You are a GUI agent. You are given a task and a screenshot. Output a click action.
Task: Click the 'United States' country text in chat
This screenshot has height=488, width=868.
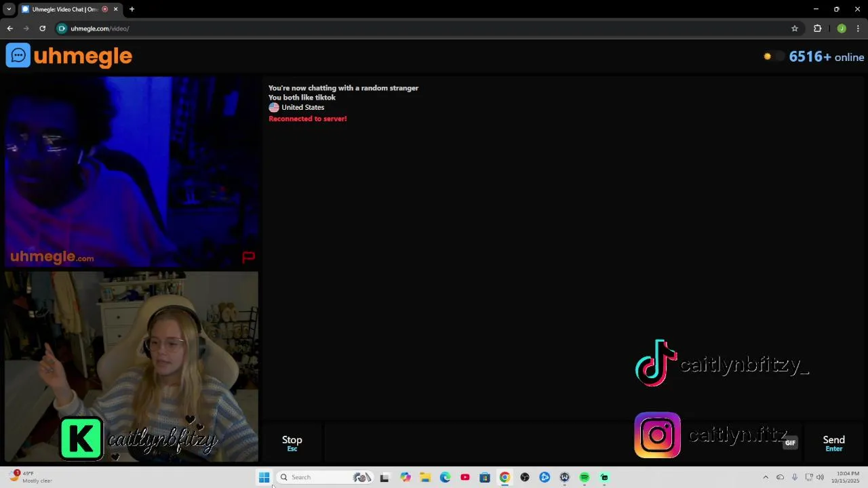pyautogui.click(x=302, y=107)
